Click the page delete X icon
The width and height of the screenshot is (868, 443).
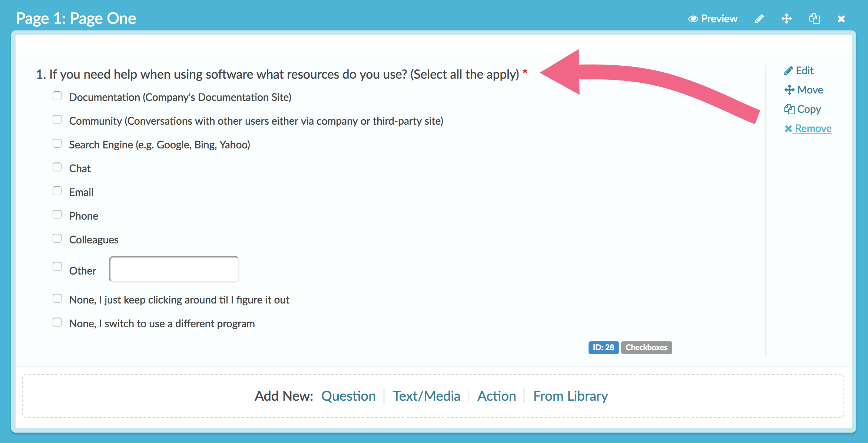841,19
